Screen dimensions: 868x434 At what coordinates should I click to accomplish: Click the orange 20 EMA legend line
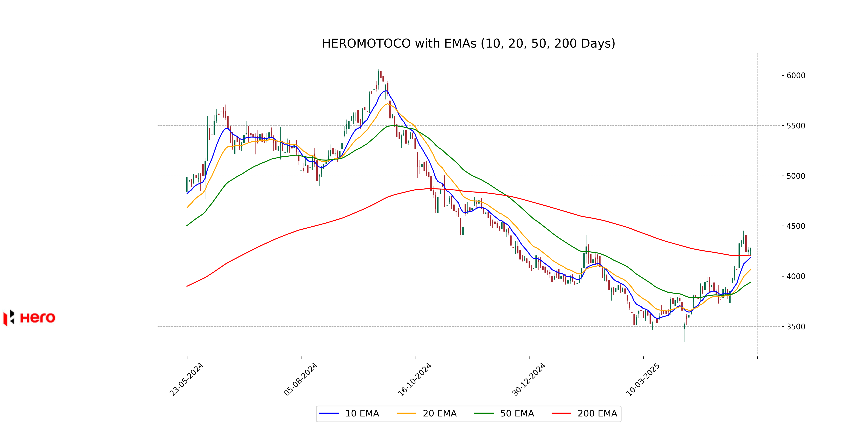tap(406, 413)
